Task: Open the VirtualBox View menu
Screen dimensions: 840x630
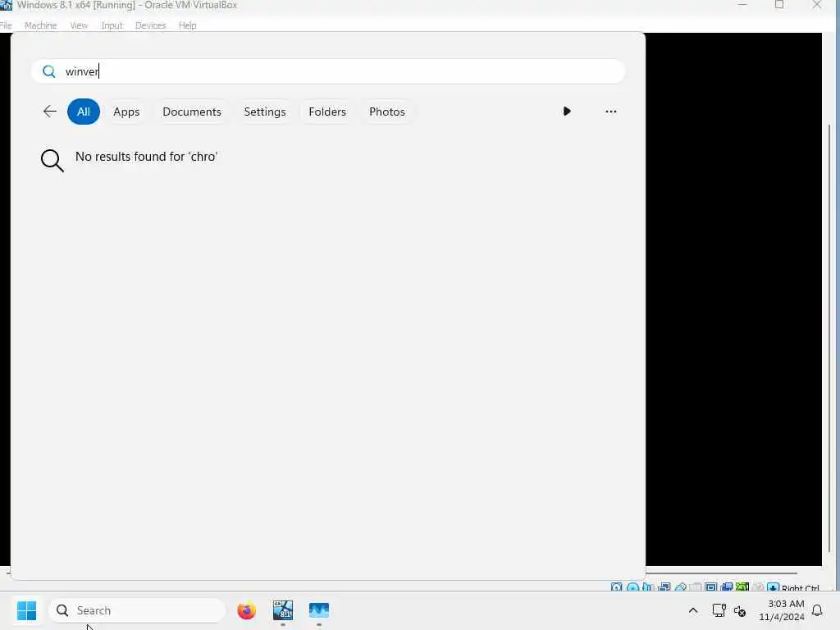Action: point(79,25)
